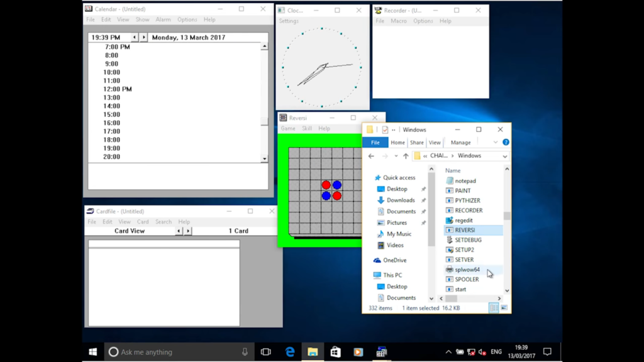This screenshot has height=362, width=644.
Task: Click the Cortana microphone icon
Action: coord(245,352)
